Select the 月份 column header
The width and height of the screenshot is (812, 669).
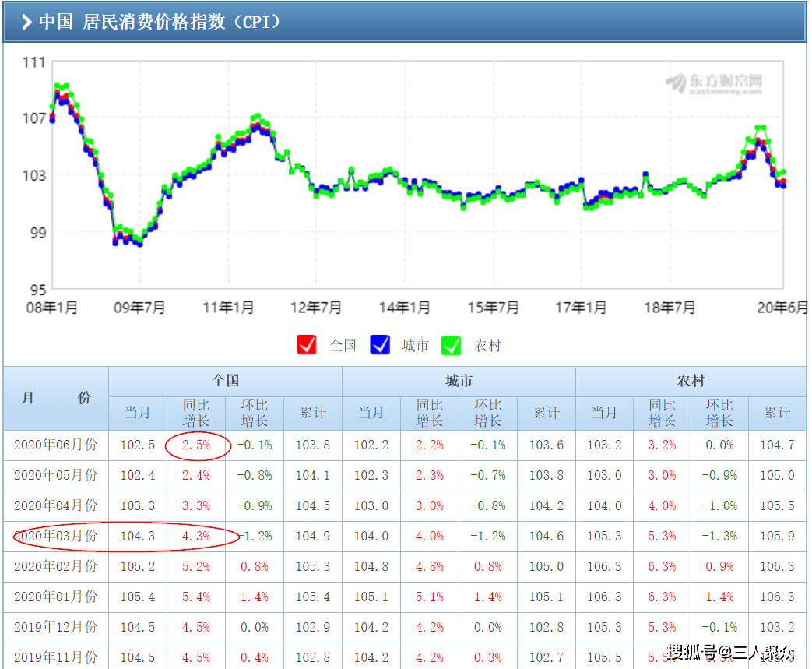54,397
